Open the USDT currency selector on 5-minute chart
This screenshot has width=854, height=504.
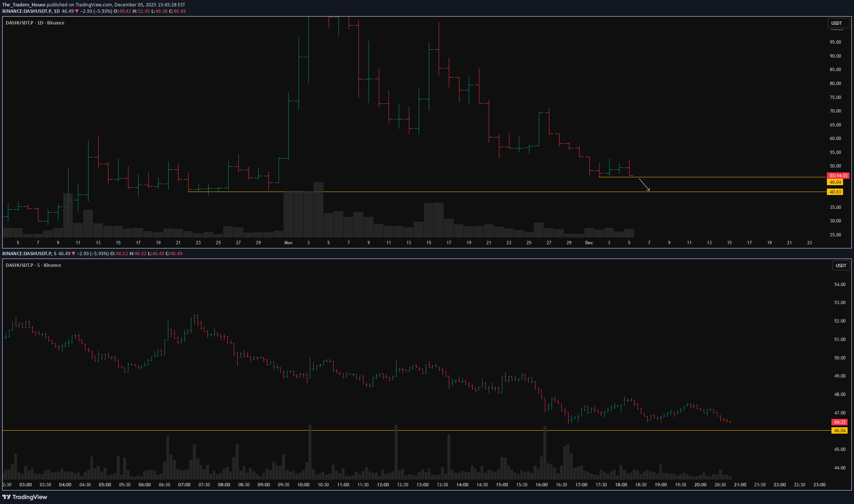click(841, 266)
